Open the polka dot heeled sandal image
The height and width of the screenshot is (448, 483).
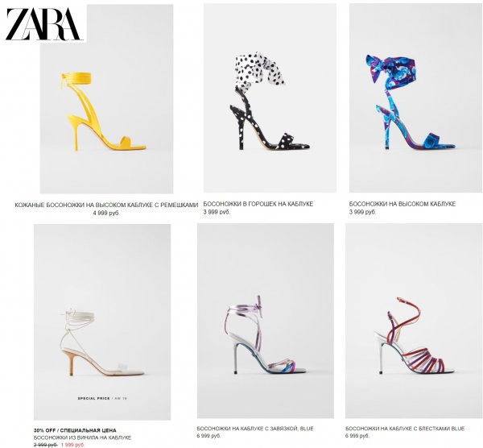(270, 97)
